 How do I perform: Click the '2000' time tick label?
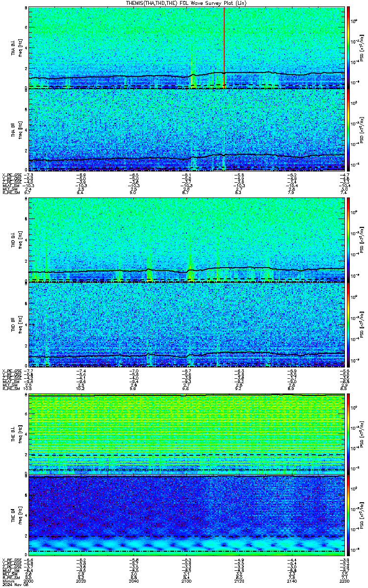[x=29, y=581]
